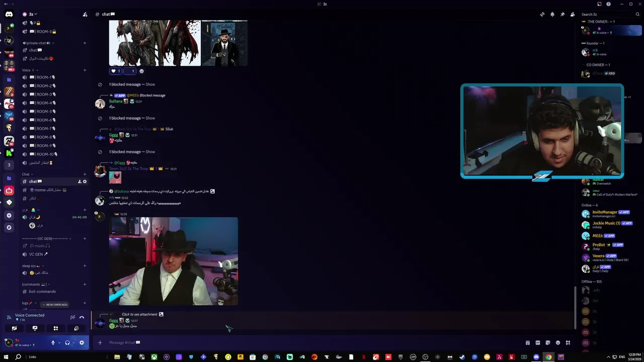The width and height of the screenshot is (644, 362).
Task: Open the Threads panel
Action: click(x=542, y=14)
